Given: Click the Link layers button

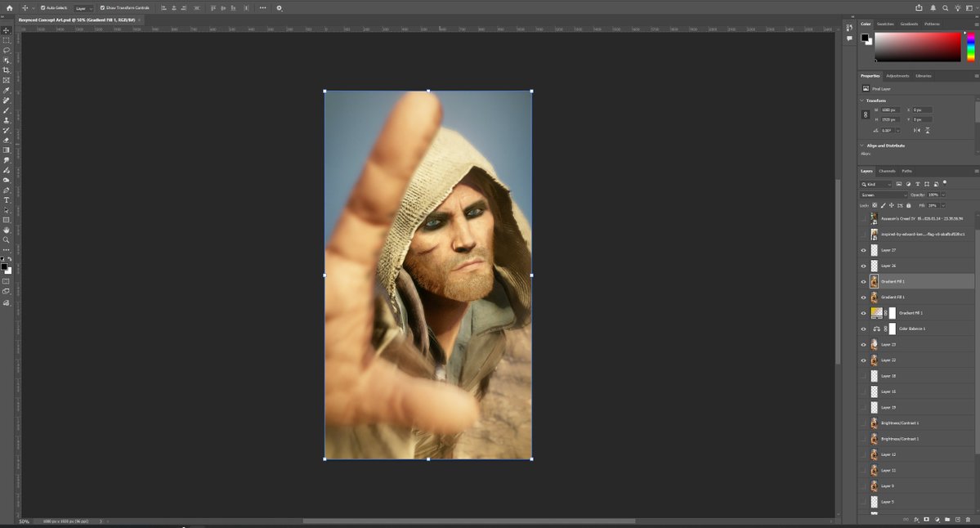Looking at the screenshot, I should pos(906,519).
